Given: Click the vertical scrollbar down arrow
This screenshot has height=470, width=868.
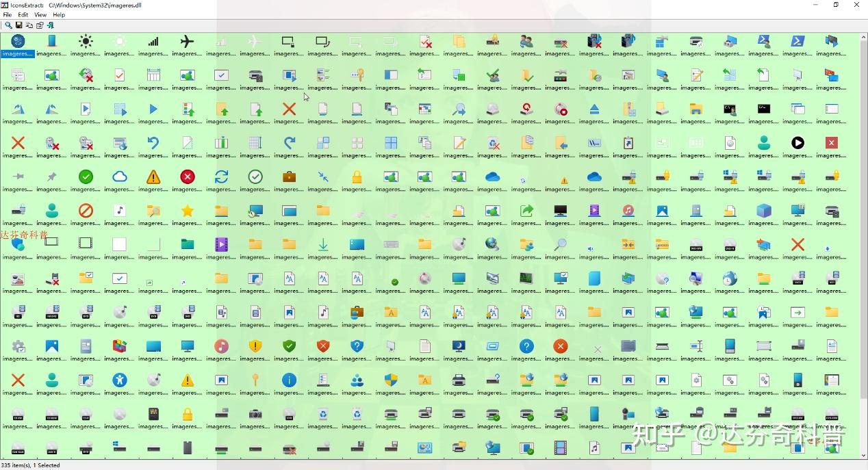Looking at the screenshot, I should pyautogui.click(x=863, y=457).
